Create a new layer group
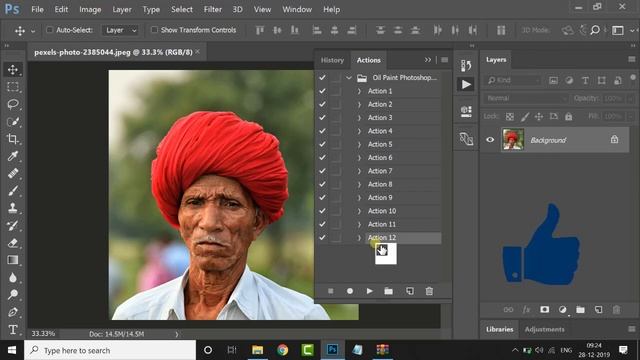 tap(580, 310)
